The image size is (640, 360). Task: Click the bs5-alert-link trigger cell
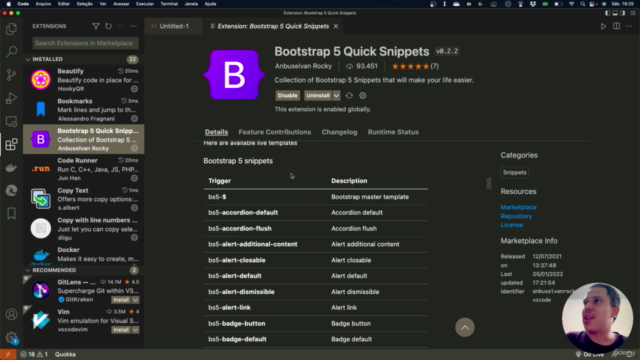pos(229,308)
